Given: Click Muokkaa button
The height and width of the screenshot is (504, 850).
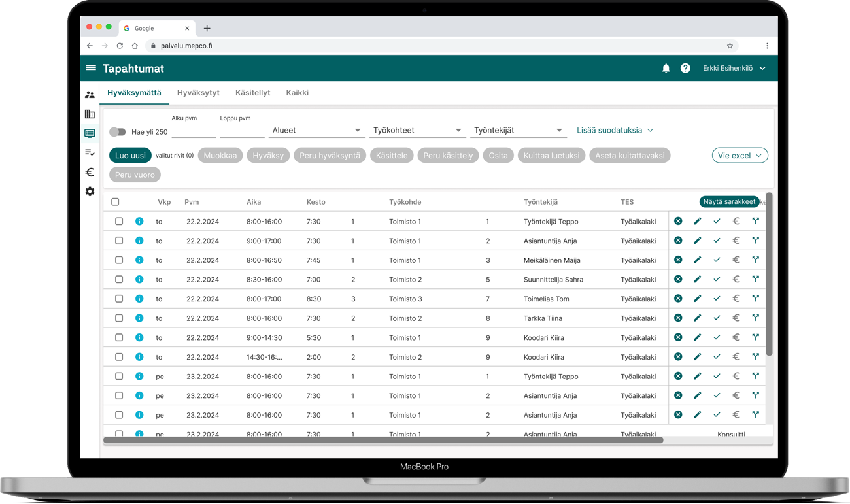Looking at the screenshot, I should point(220,156).
